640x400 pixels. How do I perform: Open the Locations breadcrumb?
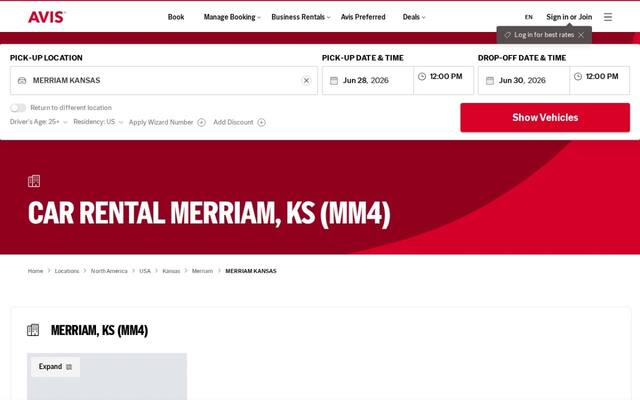(x=67, y=271)
